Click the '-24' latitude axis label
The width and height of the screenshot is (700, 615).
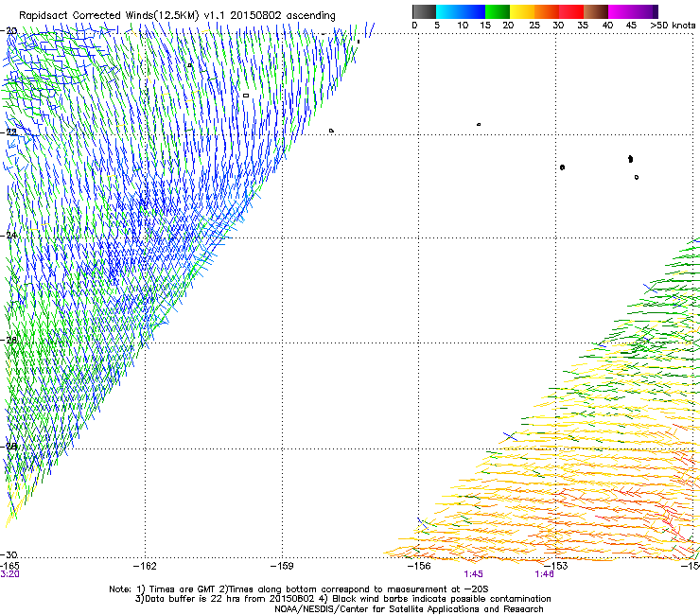click(9, 235)
